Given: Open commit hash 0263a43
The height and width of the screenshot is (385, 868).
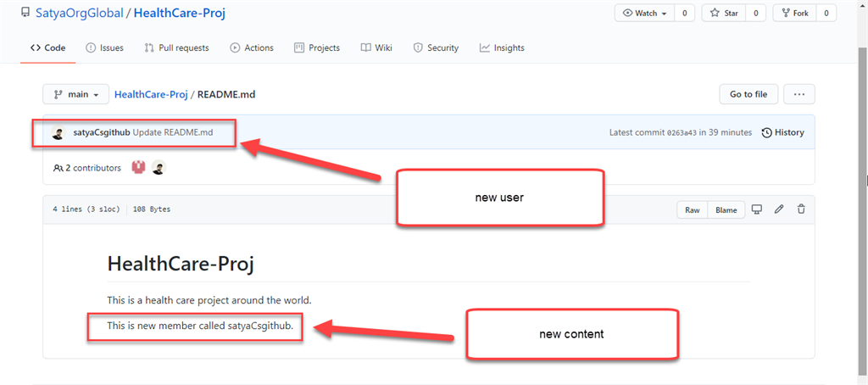Looking at the screenshot, I should [x=682, y=133].
